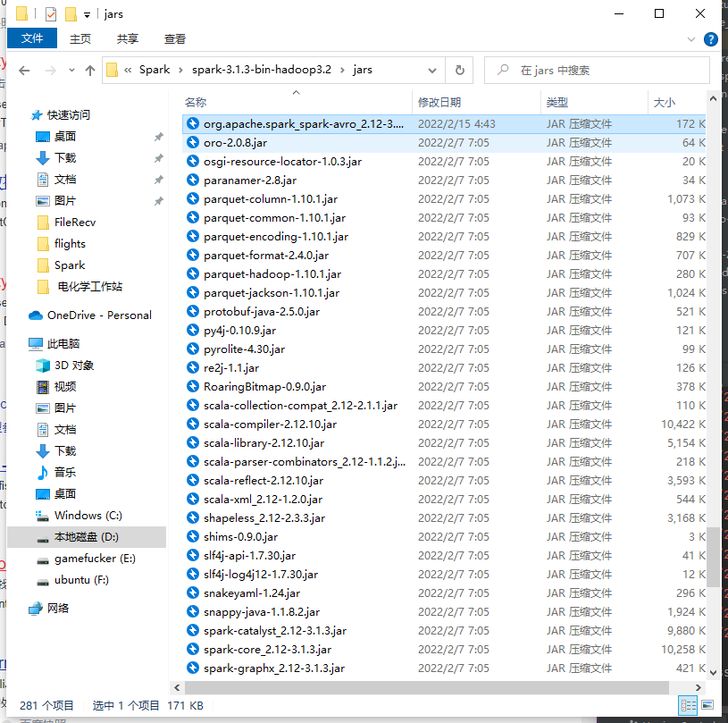Open Explorer help with question mark icon
This screenshot has height=723, width=728.
[710, 39]
